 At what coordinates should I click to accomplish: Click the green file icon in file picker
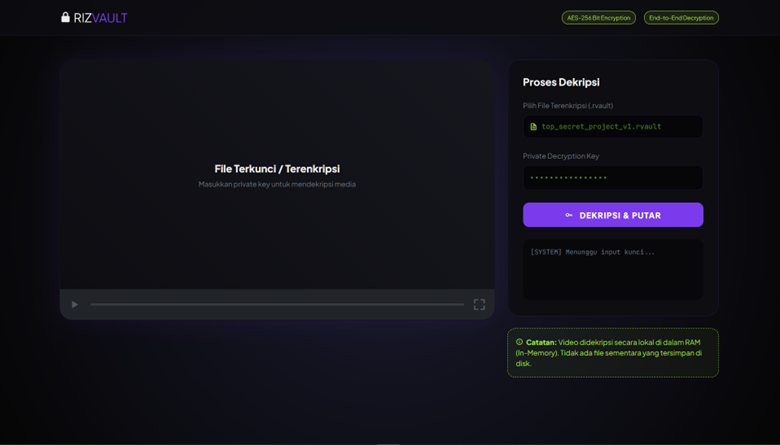(x=534, y=127)
